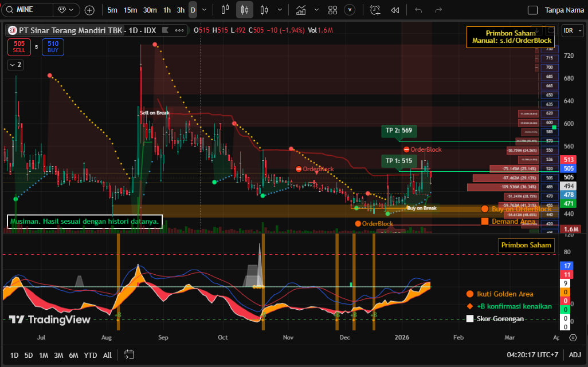Select the 6M date range tab
This screenshot has height=367, width=588.
click(73, 355)
